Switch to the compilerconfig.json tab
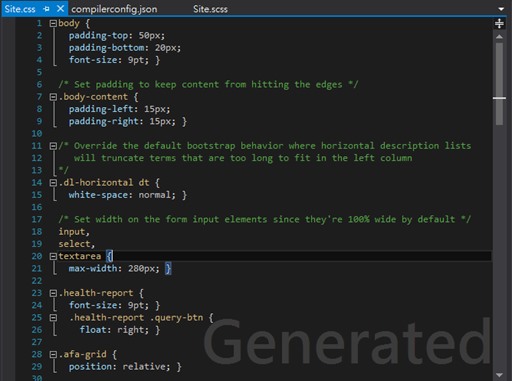 point(114,9)
